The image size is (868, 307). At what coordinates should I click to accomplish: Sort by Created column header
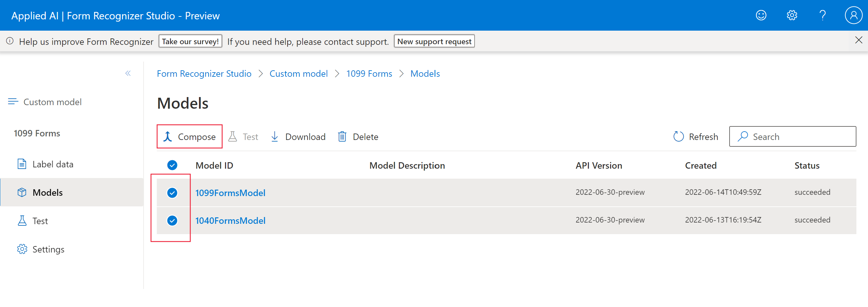(701, 165)
